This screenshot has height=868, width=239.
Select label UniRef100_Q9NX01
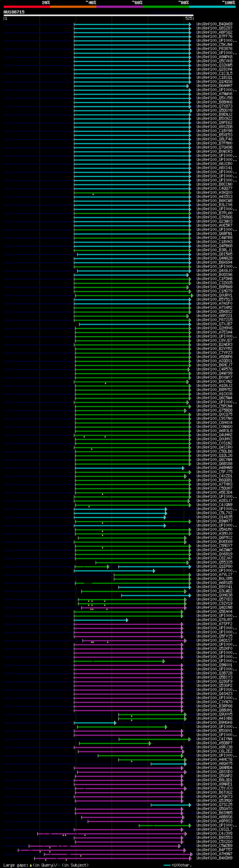(x=214, y=665)
